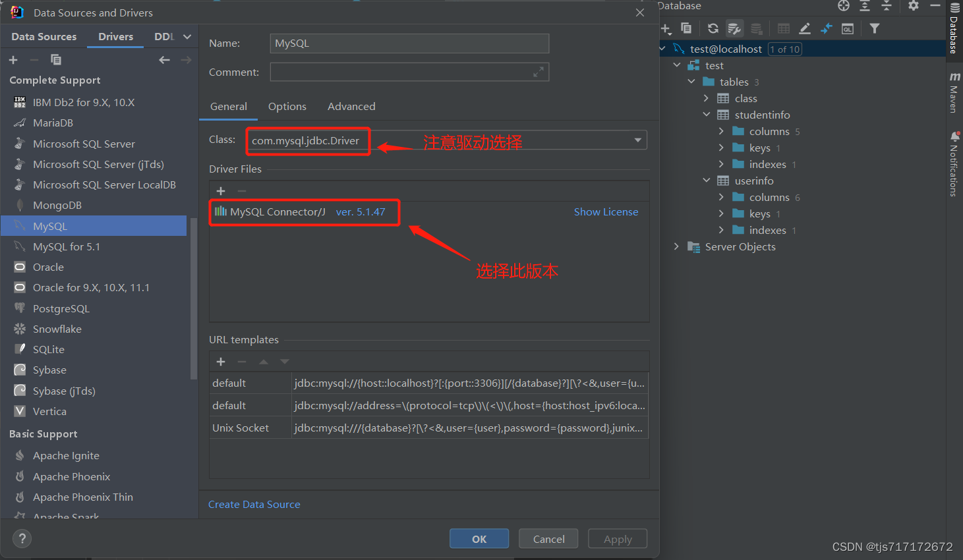Click the Apply button
The image size is (963, 560).
(618, 539)
